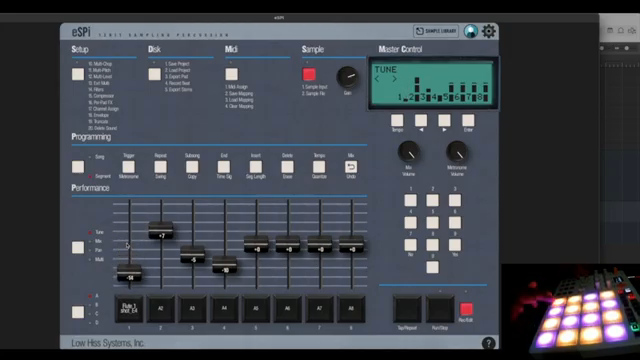Trigger pad A2
Viewport: 640px width, 360px height.
[x=160, y=309]
